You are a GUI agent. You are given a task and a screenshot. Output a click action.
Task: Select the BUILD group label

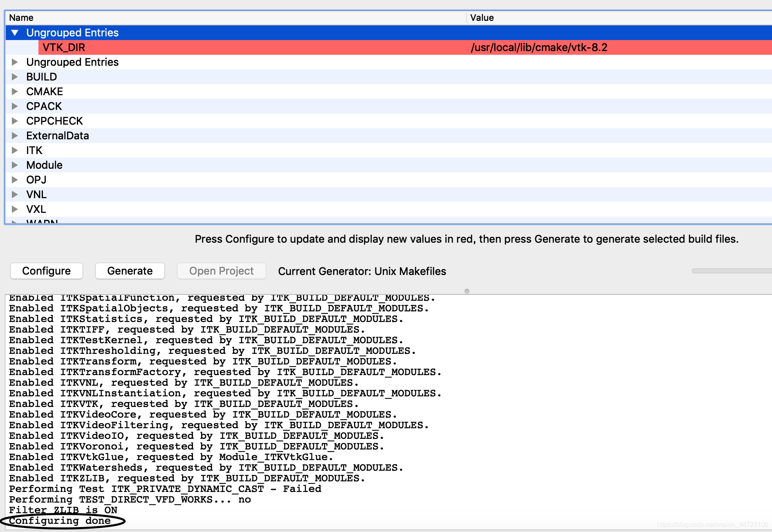[42, 77]
